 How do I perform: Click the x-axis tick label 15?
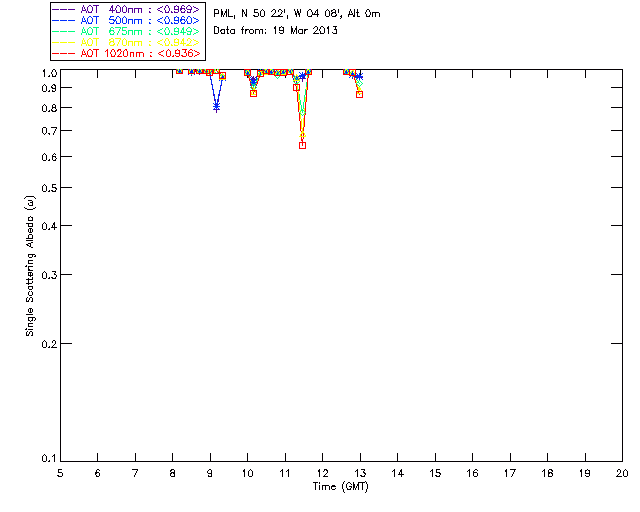[x=435, y=473]
